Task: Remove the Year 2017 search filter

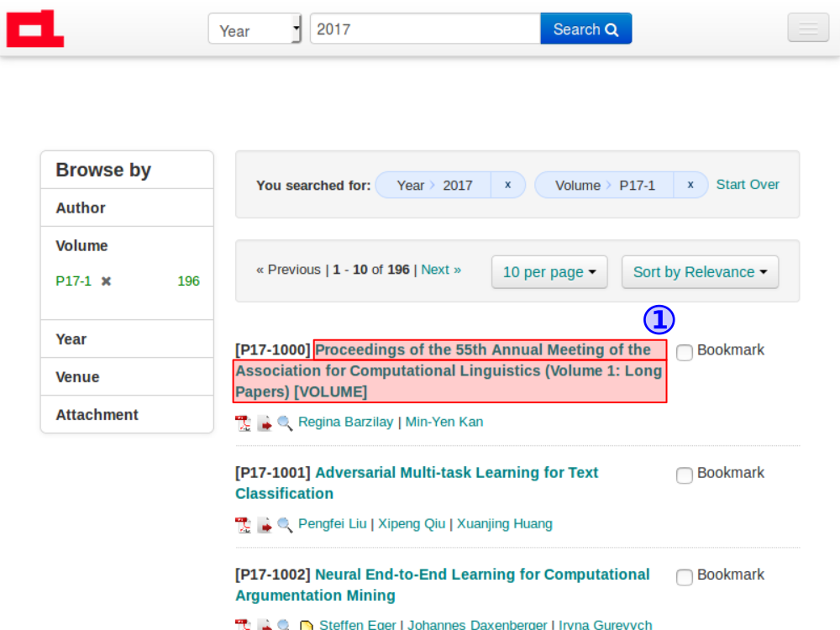Action: pos(508,185)
